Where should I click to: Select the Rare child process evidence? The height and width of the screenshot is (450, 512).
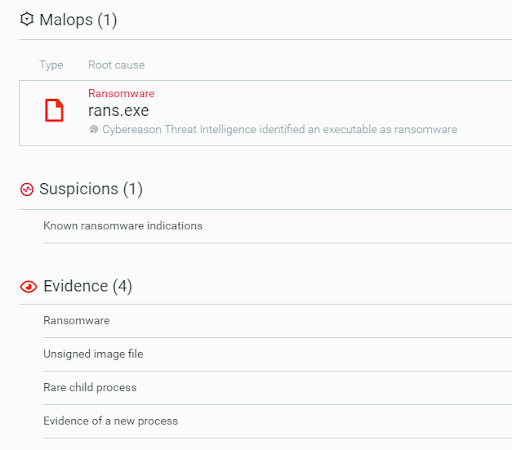[277, 388]
